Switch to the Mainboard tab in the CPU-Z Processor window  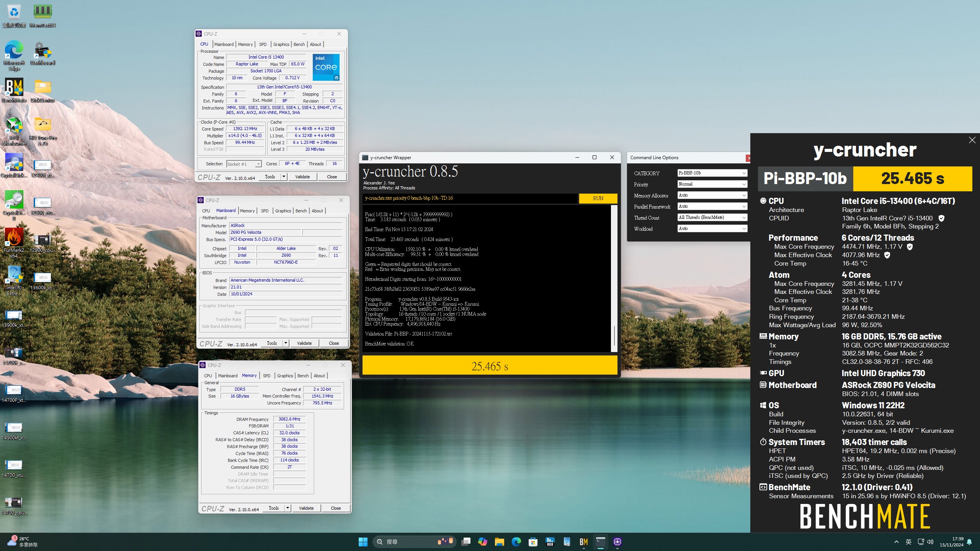click(224, 44)
